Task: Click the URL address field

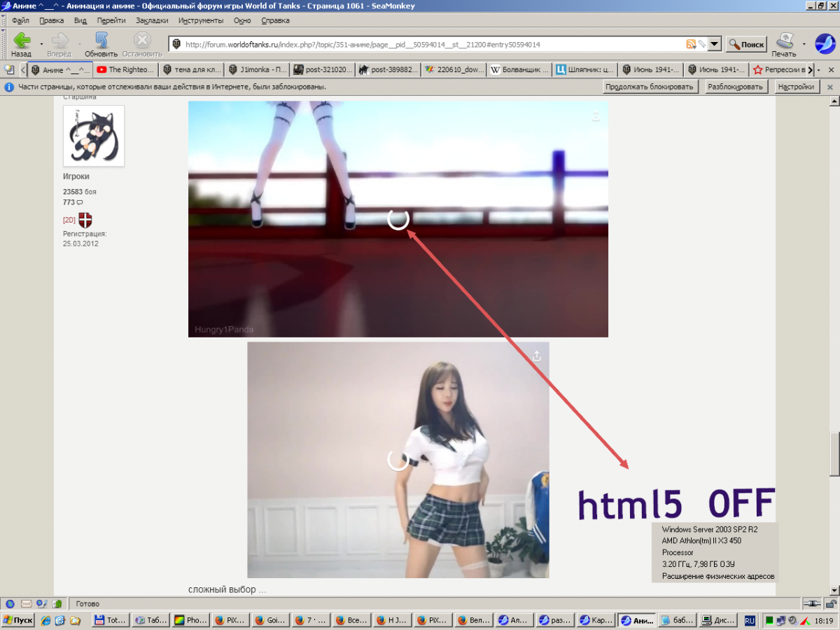Action: tap(434, 44)
